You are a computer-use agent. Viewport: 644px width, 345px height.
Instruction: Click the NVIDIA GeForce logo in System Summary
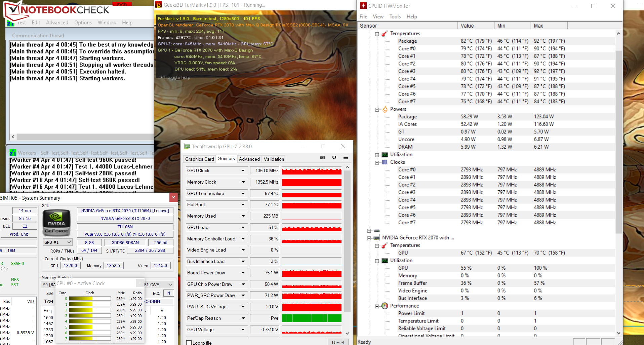tap(56, 223)
